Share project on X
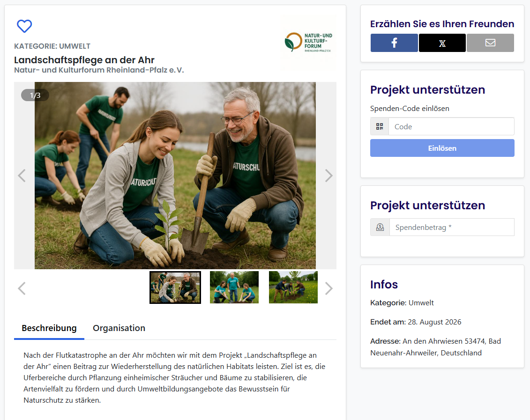 coord(442,43)
